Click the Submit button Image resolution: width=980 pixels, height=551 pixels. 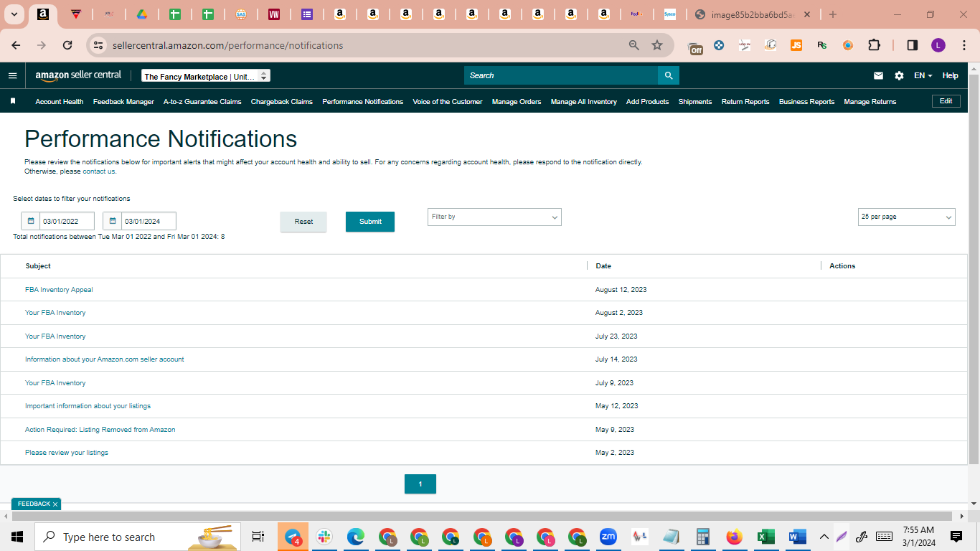tap(370, 222)
